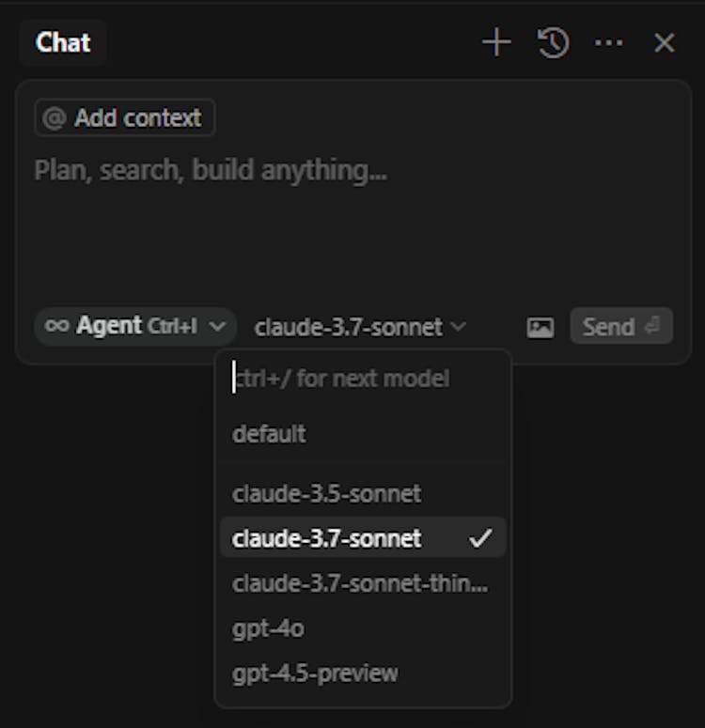Select claude-3.7-sonnet-thinking model entry
This screenshot has height=728, width=705.
click(359, 583)
